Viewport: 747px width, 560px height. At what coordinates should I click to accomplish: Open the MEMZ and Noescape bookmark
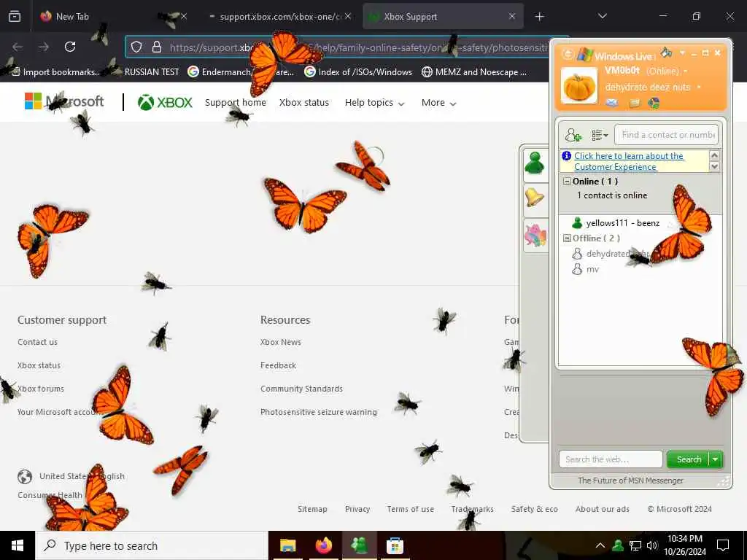coord(474,72)
